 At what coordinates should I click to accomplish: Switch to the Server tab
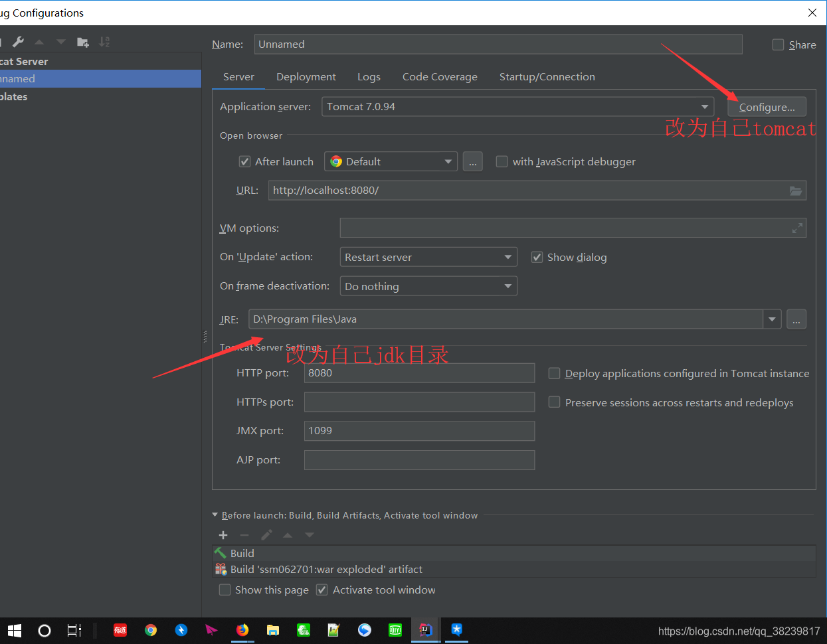click(x=238, y=77)
